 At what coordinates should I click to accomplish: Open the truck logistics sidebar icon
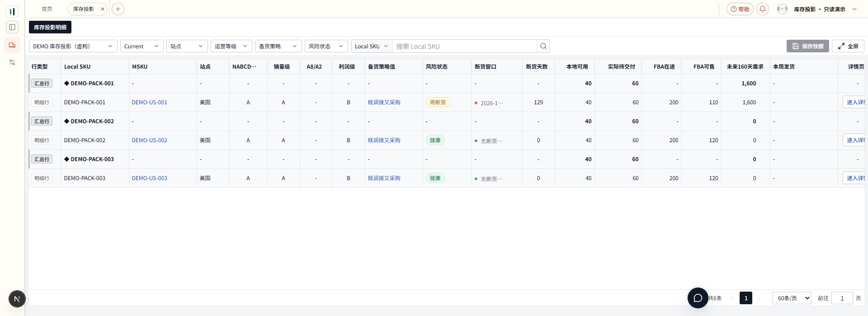(x=12, y=45)
